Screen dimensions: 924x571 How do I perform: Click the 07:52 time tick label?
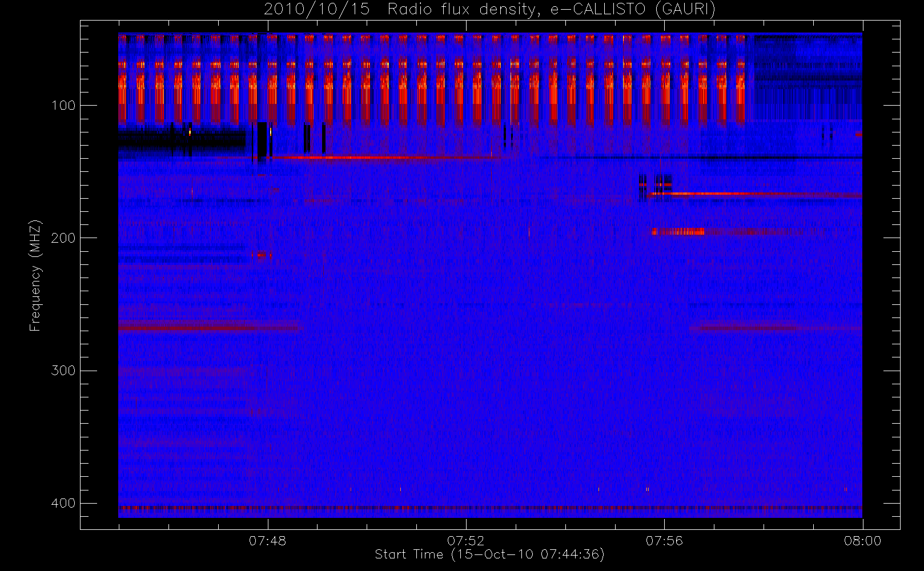pyautogui.click(x=465, y=541)
